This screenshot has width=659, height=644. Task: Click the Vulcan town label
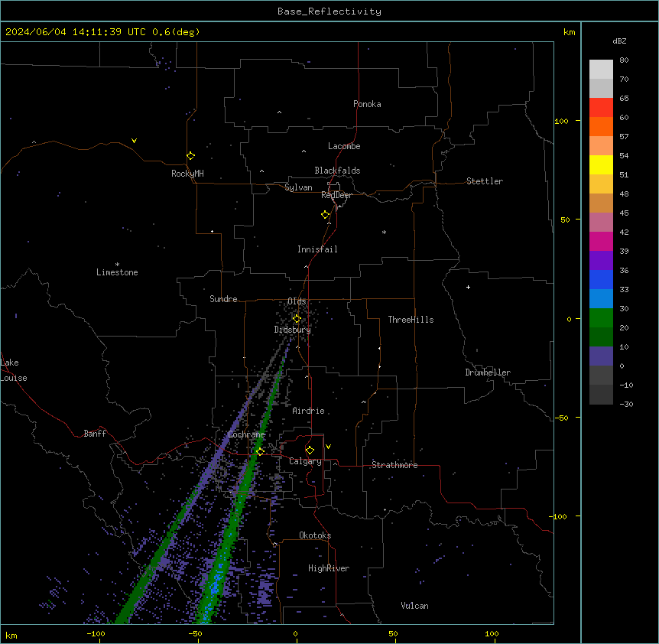[x=414, y=606]
